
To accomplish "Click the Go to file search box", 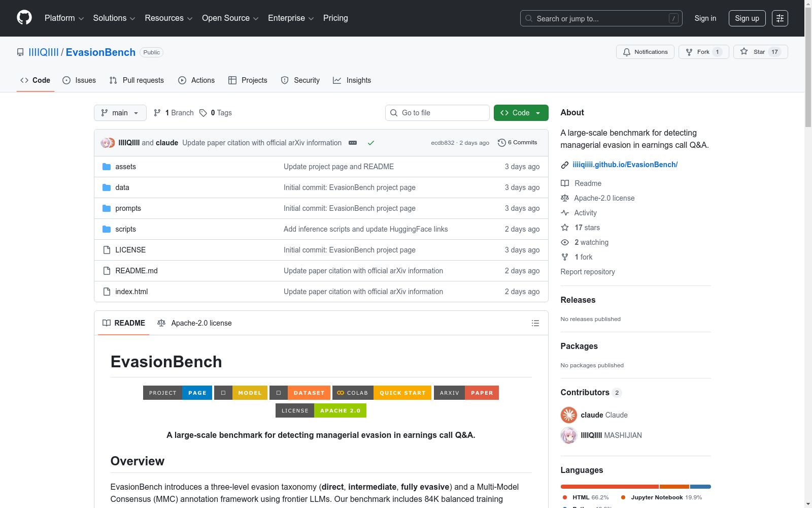I will (437, 113).
